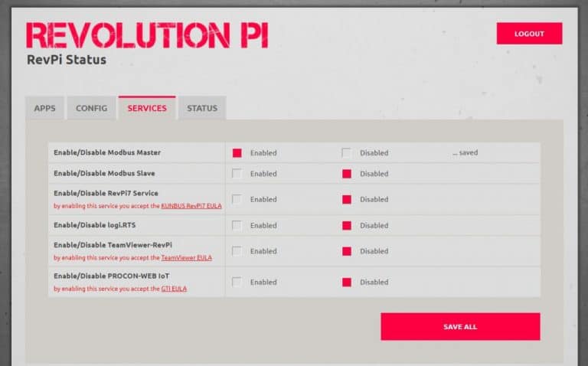This screenshot has width=588, height=366.
Task: Open the KUNBUS RevPi7 EULA link
Action: coord(191,206)
